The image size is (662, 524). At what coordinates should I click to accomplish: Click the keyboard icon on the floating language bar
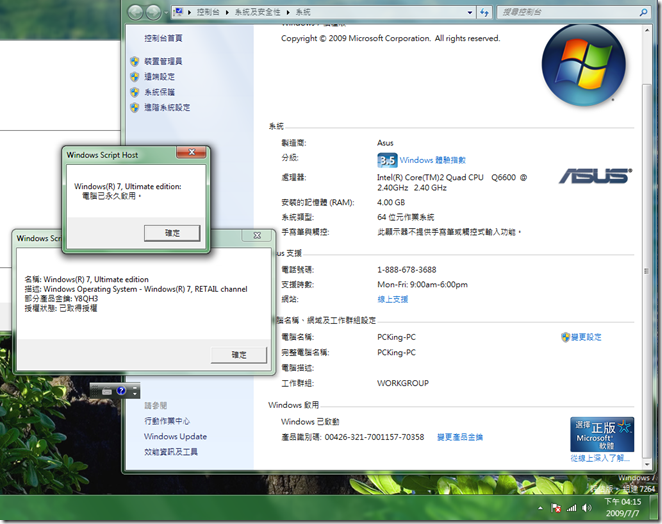107,391
